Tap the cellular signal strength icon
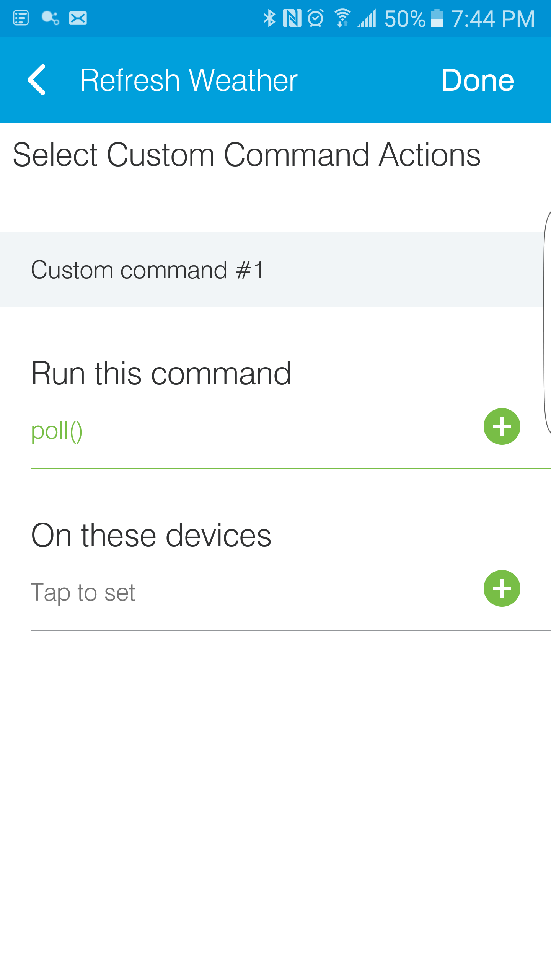Image resolution: width=551 pixels, height=980 pixels. [x=367, y=18]
